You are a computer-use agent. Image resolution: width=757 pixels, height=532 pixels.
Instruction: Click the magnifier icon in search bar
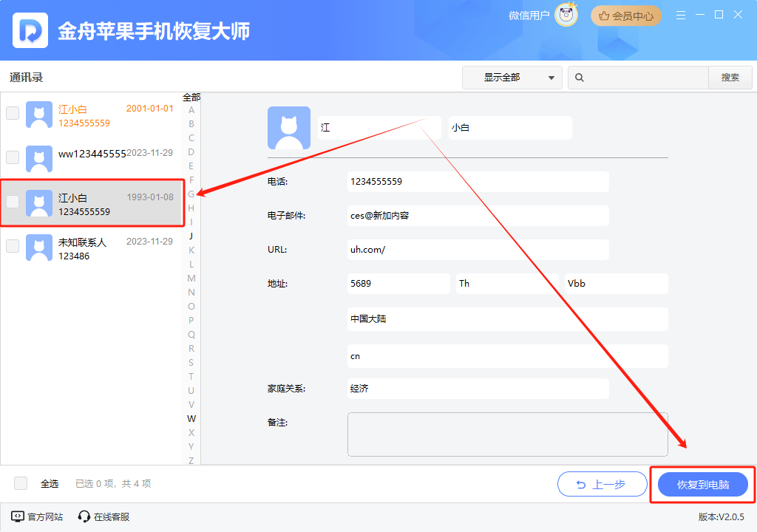[x=580, y=77]
